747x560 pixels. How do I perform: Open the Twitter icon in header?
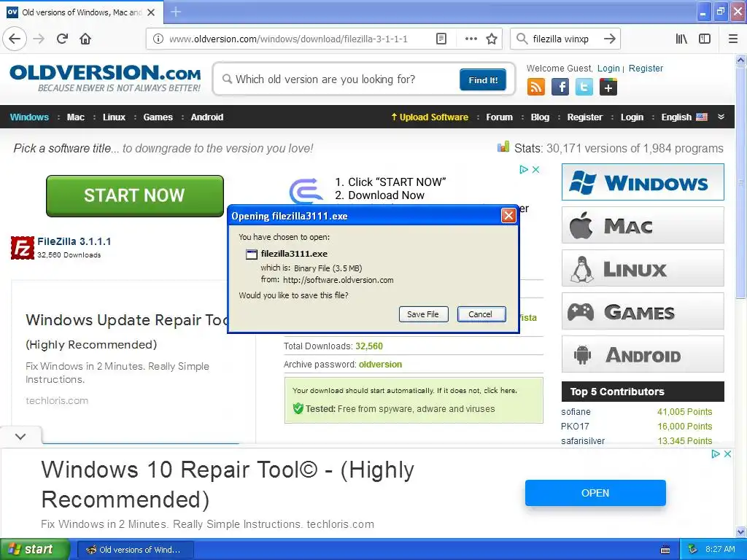pos(584,87)
